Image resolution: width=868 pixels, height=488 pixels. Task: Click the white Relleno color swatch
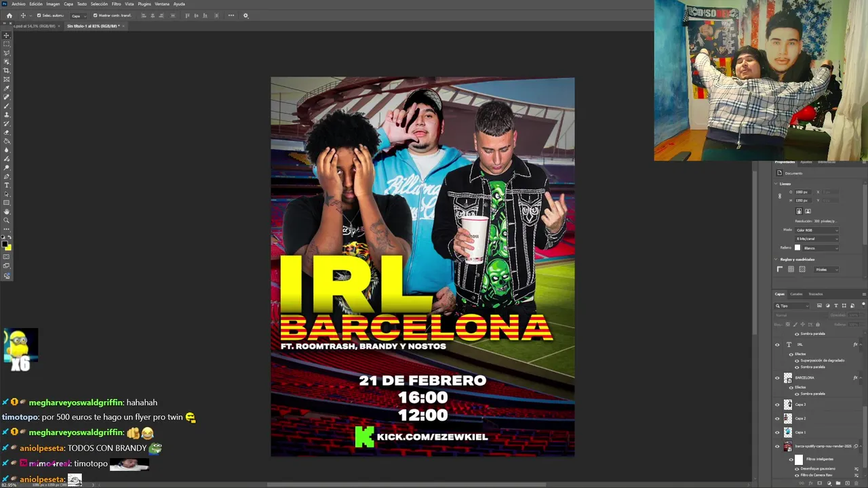(x=797, y=247)
